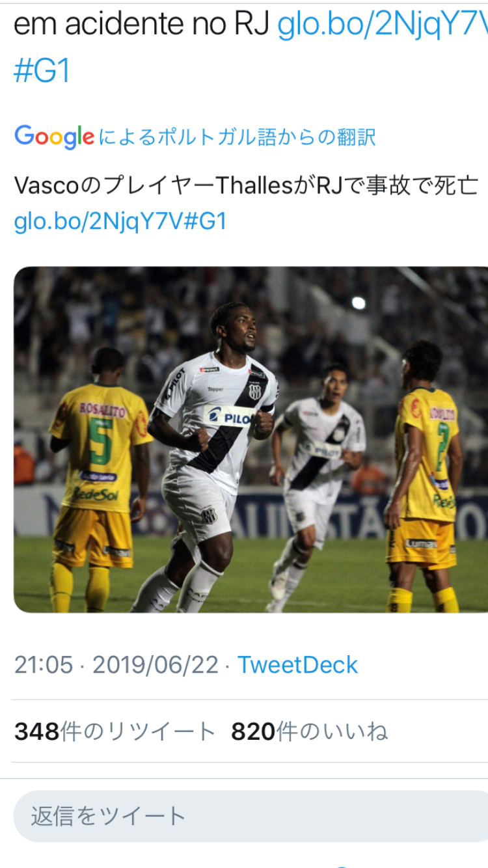The height and width of the screenshot is (868, 488).
Task: Tap the によるポルトガル語からの翻訳 translation notice
Action: tap(237, 137)
